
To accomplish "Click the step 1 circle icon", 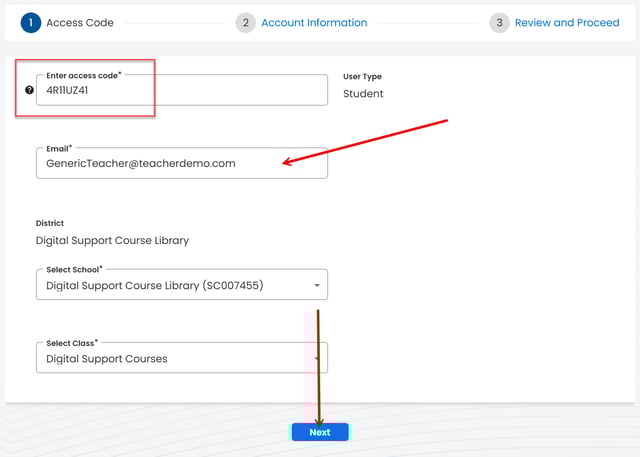I will click(30, 22).
